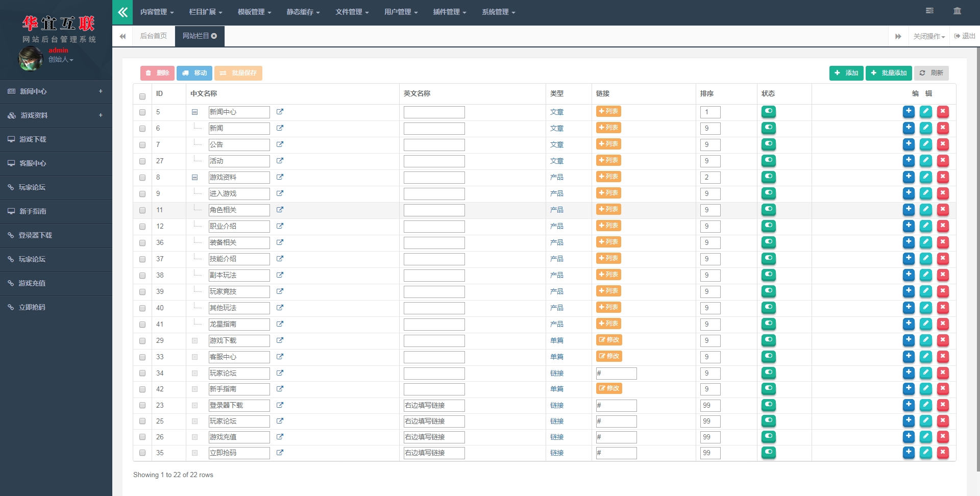
Task: Expand 游戏资料 sidebar menu plus
Action: coord(101,115)
